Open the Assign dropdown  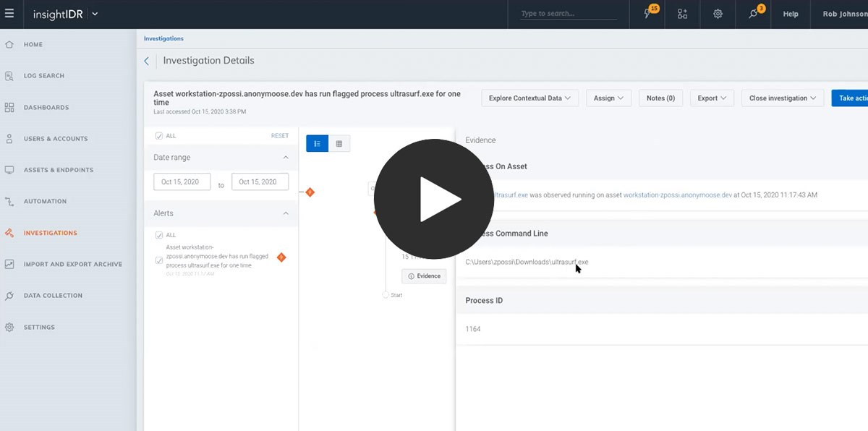pos(609,98)
